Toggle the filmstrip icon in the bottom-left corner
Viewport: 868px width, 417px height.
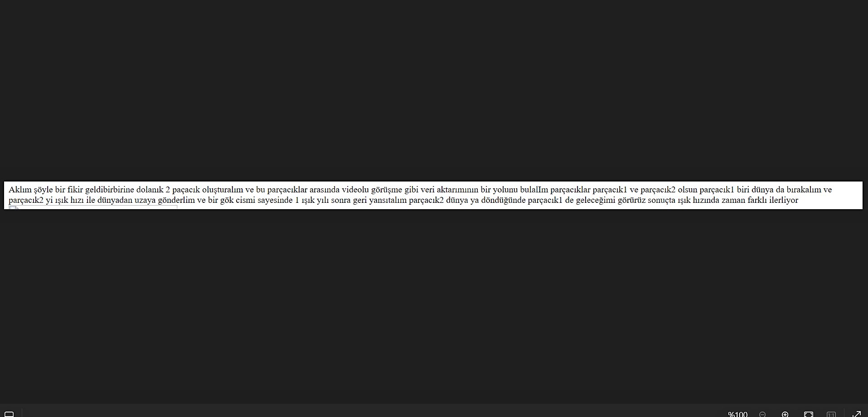9,414
